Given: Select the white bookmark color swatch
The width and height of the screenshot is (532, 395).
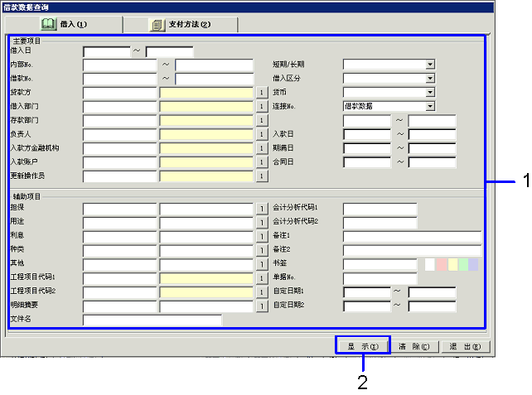Looking at the screenshot, I should [430, 264].
